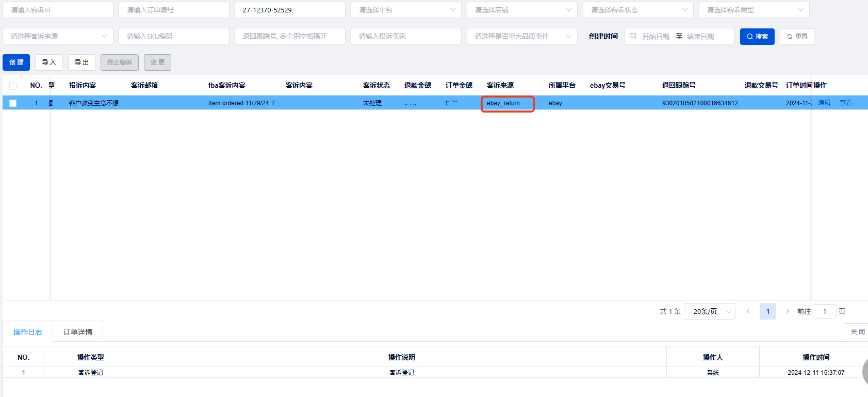Click 退回跟踪号 column header
The height and width of the screenshot is (397, 868).
679,85
